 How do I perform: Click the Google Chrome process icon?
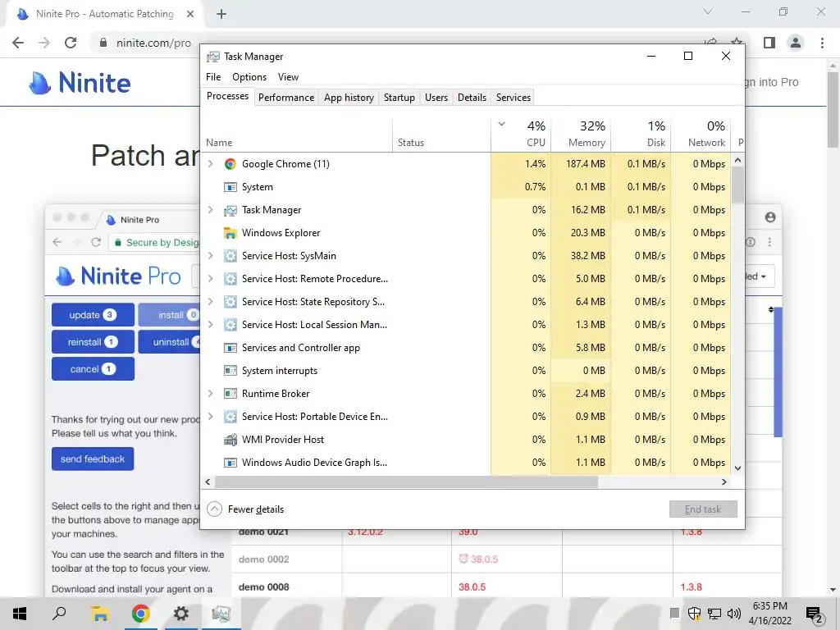(231, 164)
